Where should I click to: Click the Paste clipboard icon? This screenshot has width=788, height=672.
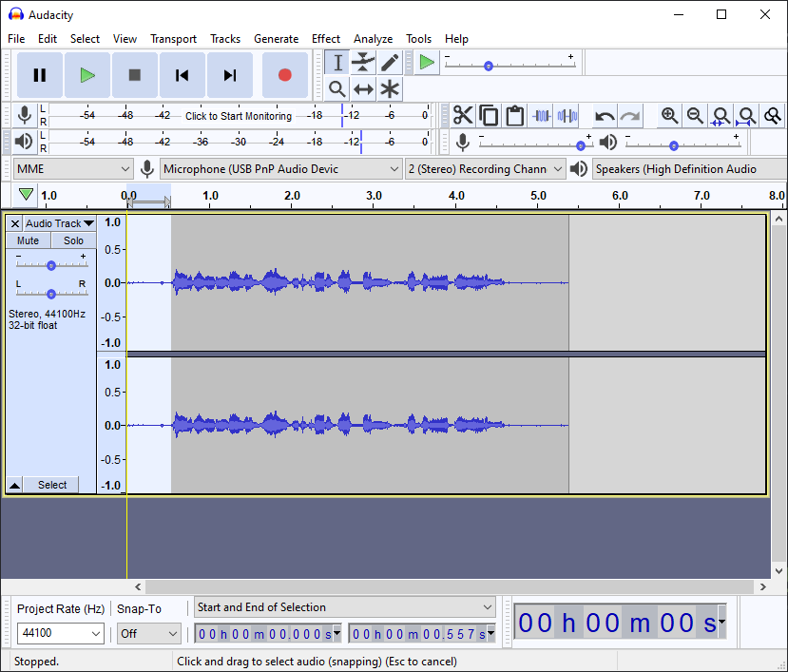coord(514,116)
